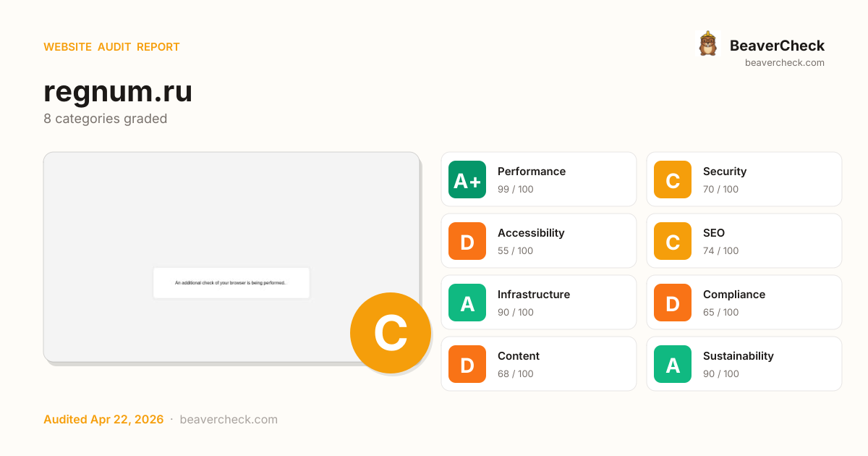Click the A Sustainability grade badge
Screen dimensions: 868x456
tap(673, 364)
